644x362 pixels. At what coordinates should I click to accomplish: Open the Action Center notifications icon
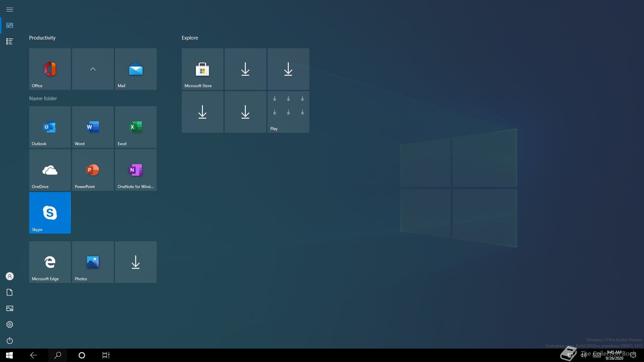(633, 355)
